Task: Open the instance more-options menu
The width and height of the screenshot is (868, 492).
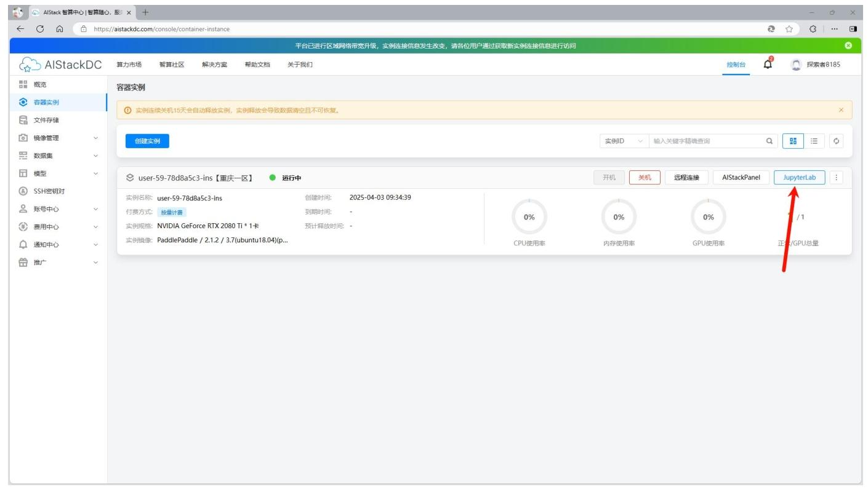Action: point(836,177)
